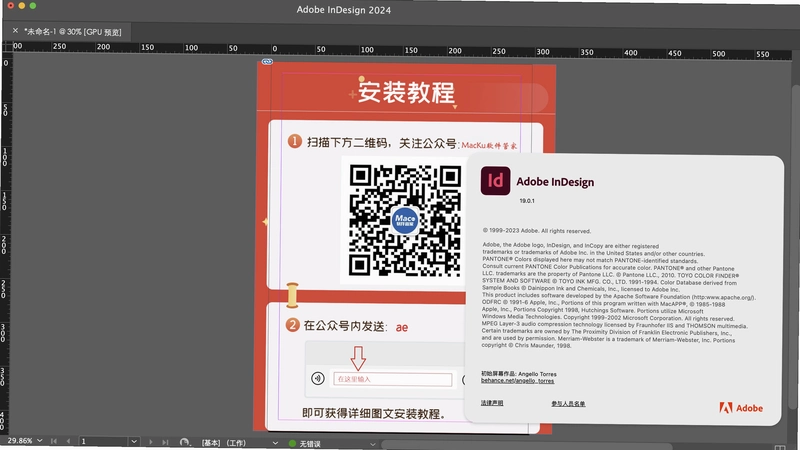This screenshot has height=450, width=800.
Task: Click the 19.0.1 version number
Action: point(527,201)
